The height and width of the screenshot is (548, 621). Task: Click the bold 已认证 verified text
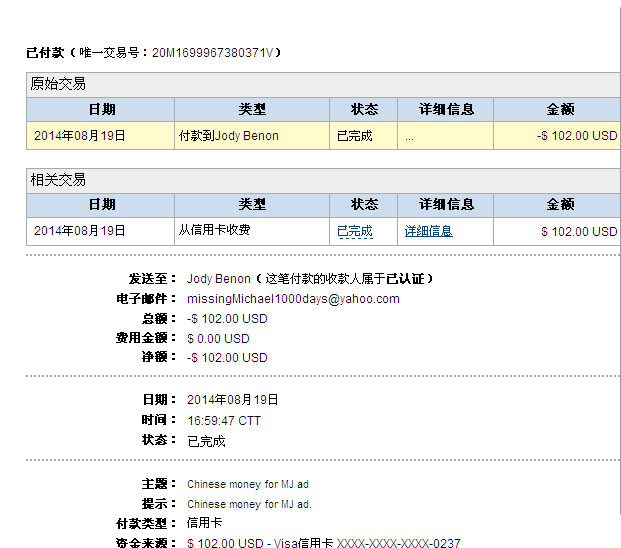405,279
